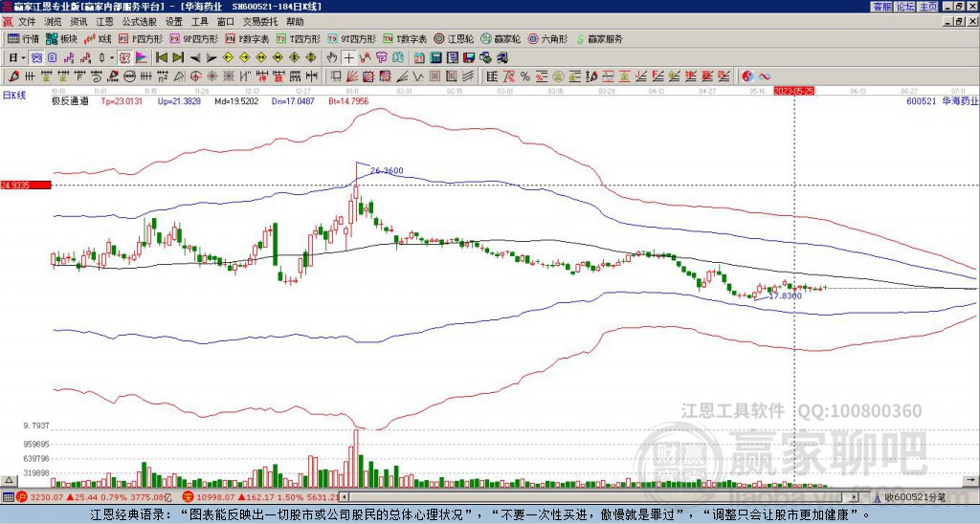The image size is (980, 524).
Task: Open the 浏览 menu
Action: tap(53, 22)
